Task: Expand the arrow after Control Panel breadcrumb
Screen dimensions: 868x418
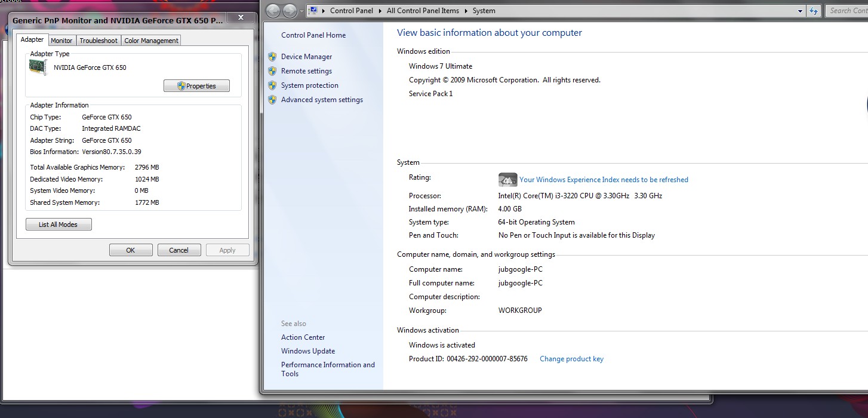Action: tap(380, 11)
